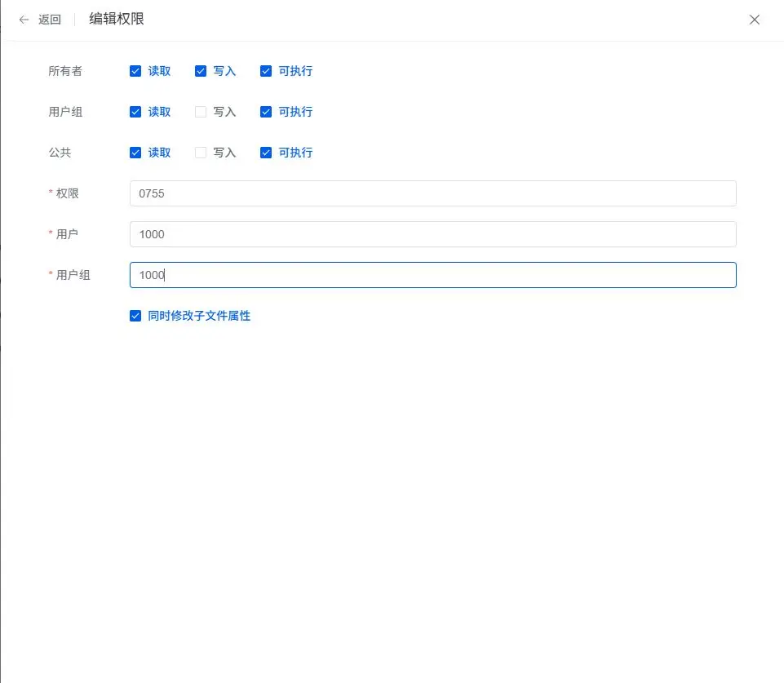
Task: Enable 公共 写入 checkbox
Action: [x=201, y=153]
